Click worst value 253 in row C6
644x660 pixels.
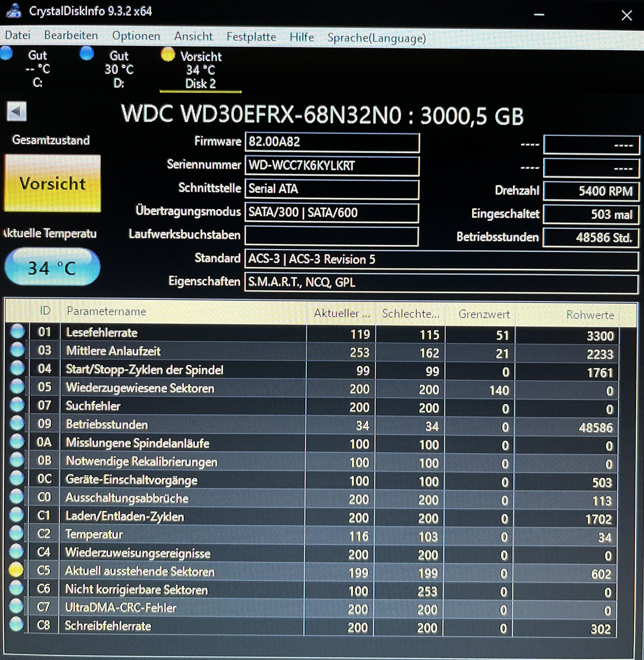tap(428, 591)
